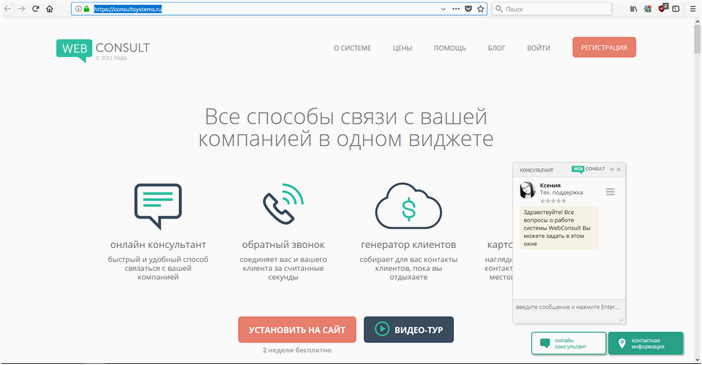This screenshot has width=702, height=365.
Task: Open the Library icon in Firefox toolbar
Action: point(634,9)
